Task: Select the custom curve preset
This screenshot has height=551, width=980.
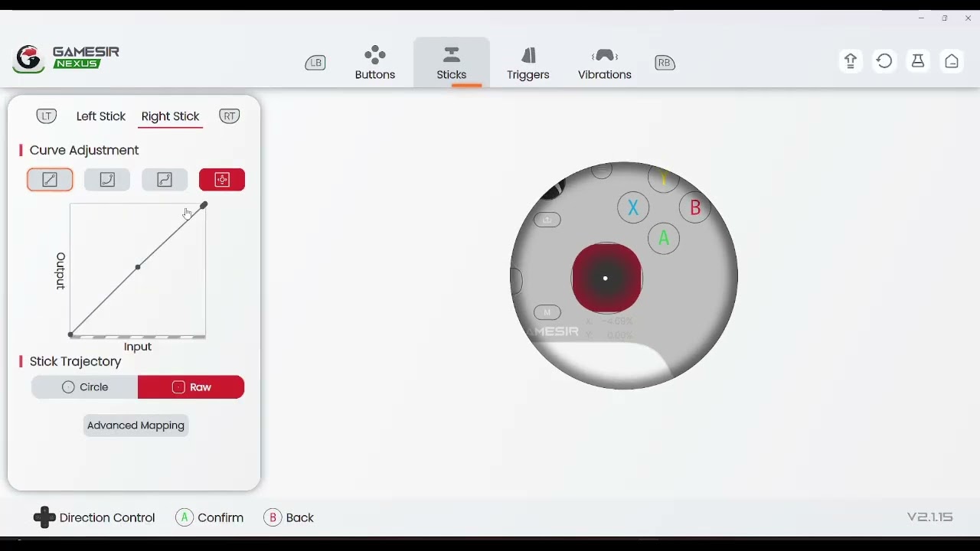Action: click(222, 180)
